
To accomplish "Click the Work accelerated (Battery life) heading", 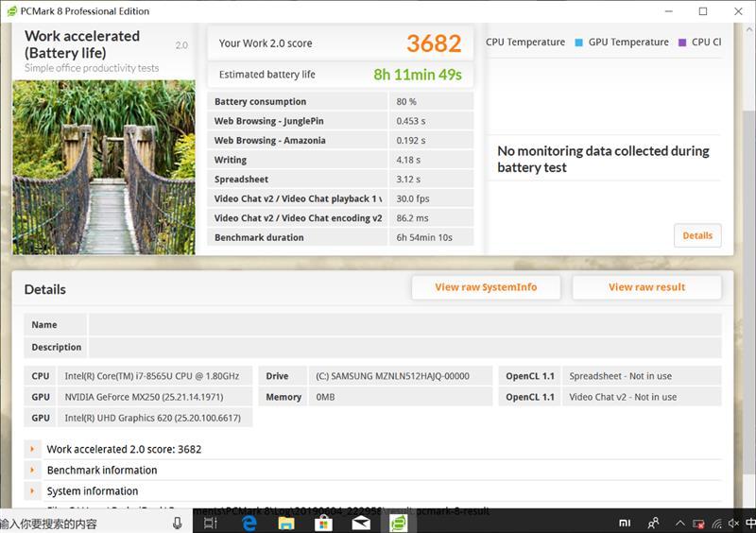I will point(82,44).
